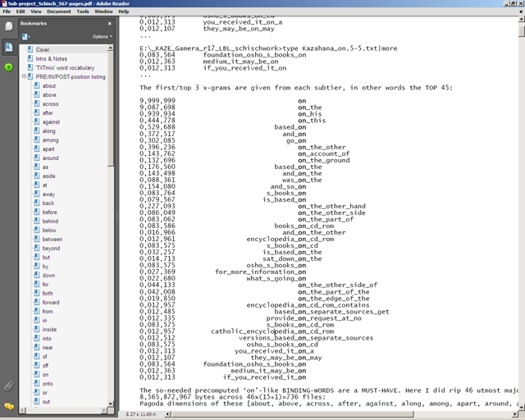The image size is (525, 420).
Task: Open the Intro & Notes bookmark
Action: click(x=52, y=58)
